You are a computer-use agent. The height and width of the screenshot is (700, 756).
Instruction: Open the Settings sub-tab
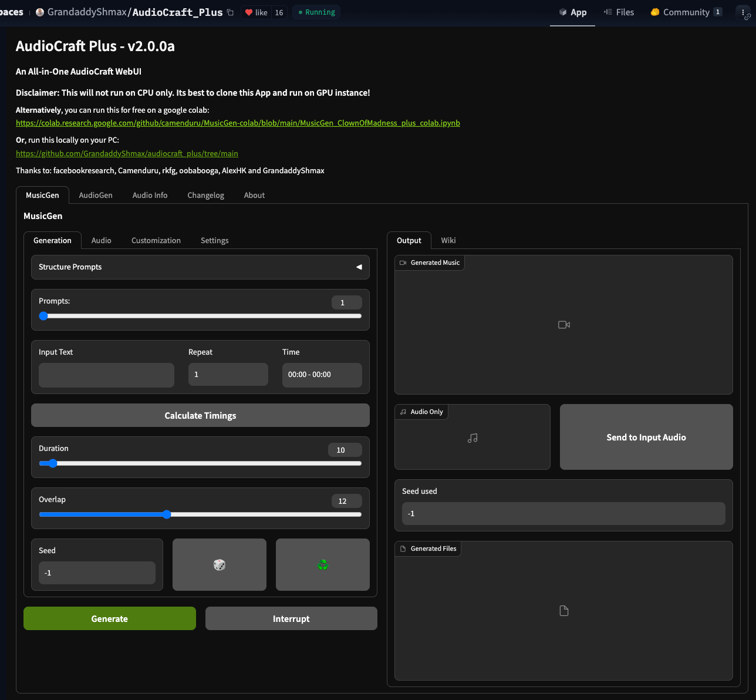(214, 240)
